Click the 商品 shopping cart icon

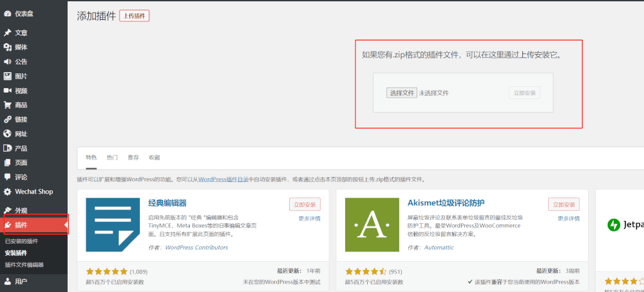point(8,105)
